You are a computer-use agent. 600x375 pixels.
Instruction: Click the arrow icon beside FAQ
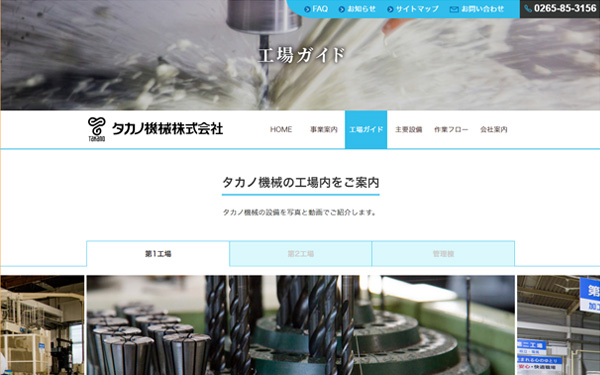(307, 9)
